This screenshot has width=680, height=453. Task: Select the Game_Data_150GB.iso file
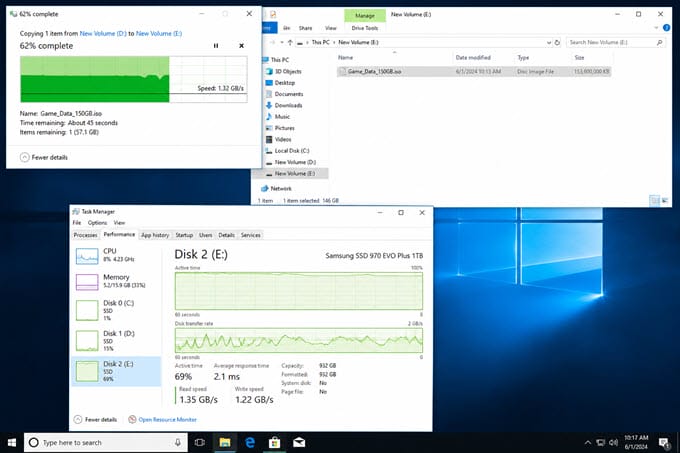point(474,72)
